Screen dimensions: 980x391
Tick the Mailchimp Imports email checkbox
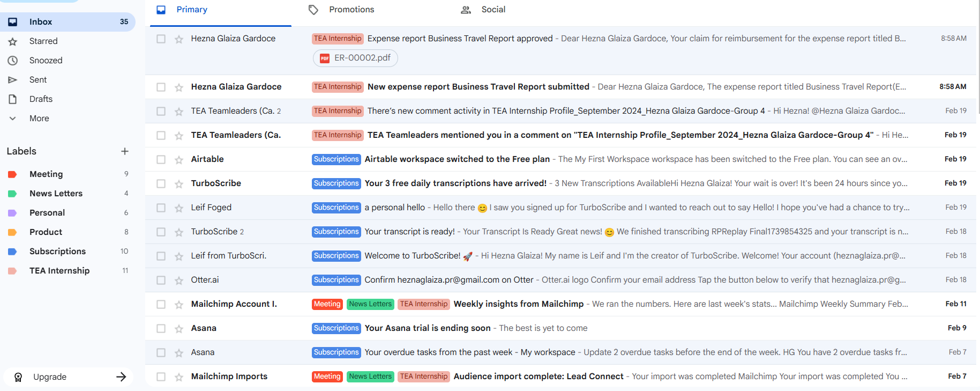pyautogui.click(x=161, y=377)
